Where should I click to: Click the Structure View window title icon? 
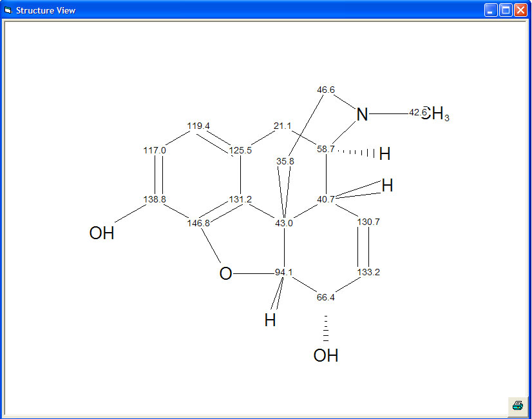click(8, 10)
